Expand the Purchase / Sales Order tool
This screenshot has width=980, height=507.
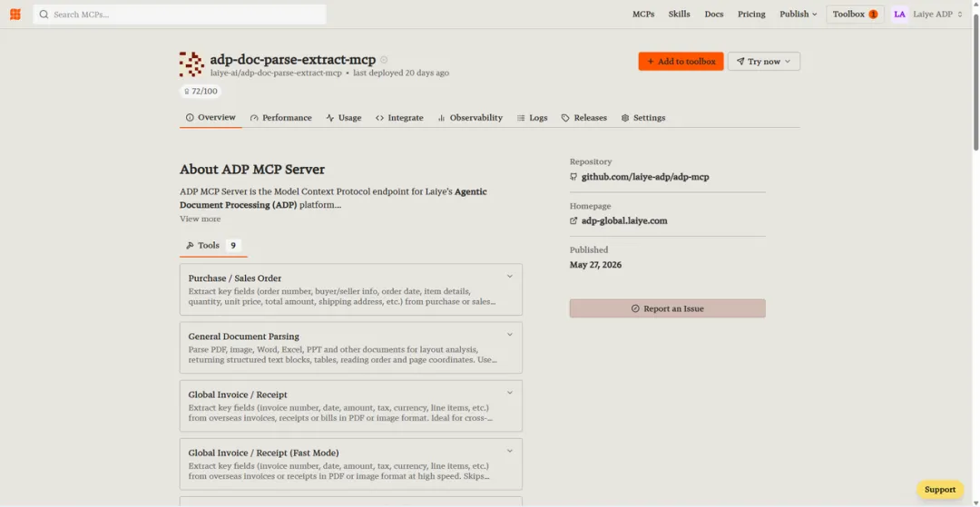(x=350, y=289)
